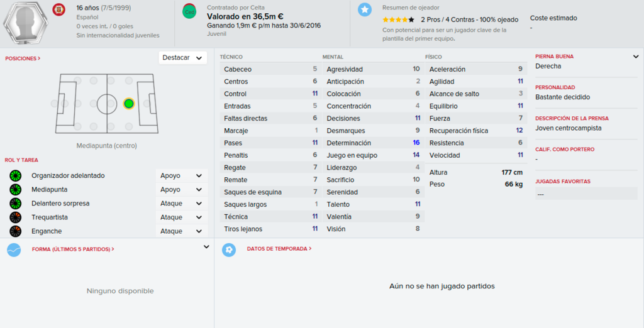Open the Posiciones section link
The image size is (644, 328).
tap(23, 58)
